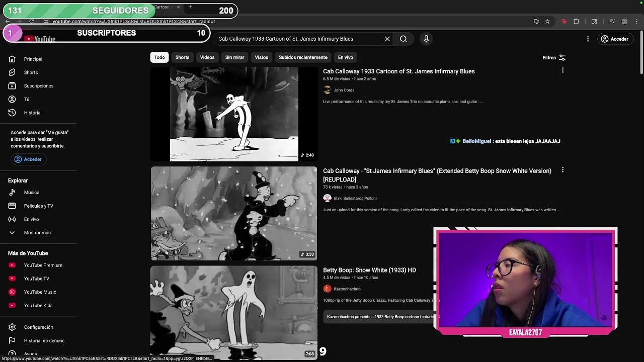Play the Betty Boop: Snow White HD thumbnail
This screenshot has width=644, height=362.
(234, 313)
